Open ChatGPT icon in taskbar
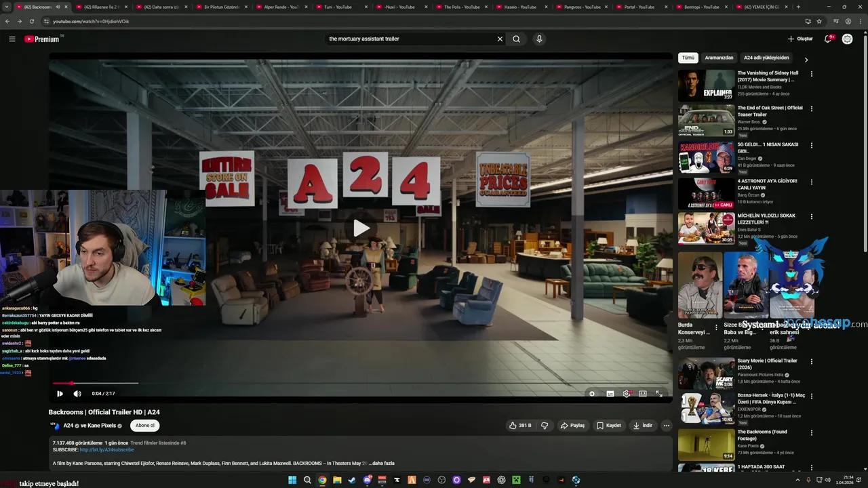868x488 pixels. [x=501, y=480]
